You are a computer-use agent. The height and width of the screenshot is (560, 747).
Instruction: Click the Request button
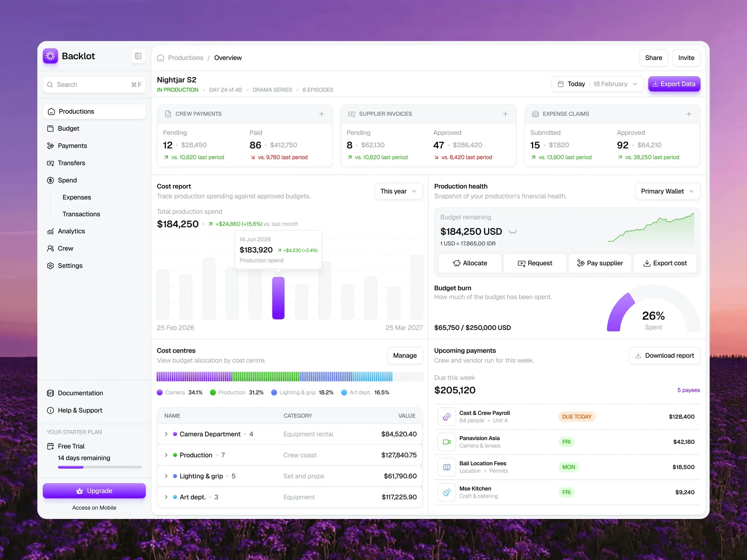(x=535, y=264)
